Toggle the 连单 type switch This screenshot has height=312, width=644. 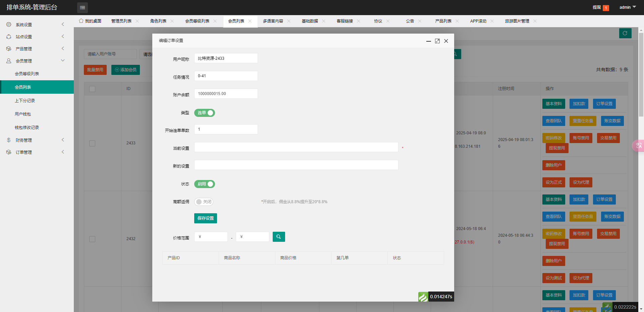[x=204, y=113]
